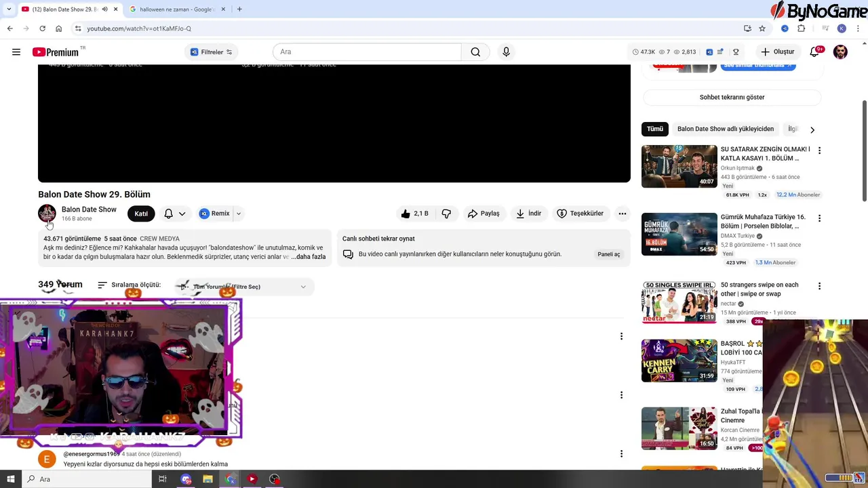Open the Sıralama ölçütü sort control
This screenshot has height=488, width=868.
[129, 285]
